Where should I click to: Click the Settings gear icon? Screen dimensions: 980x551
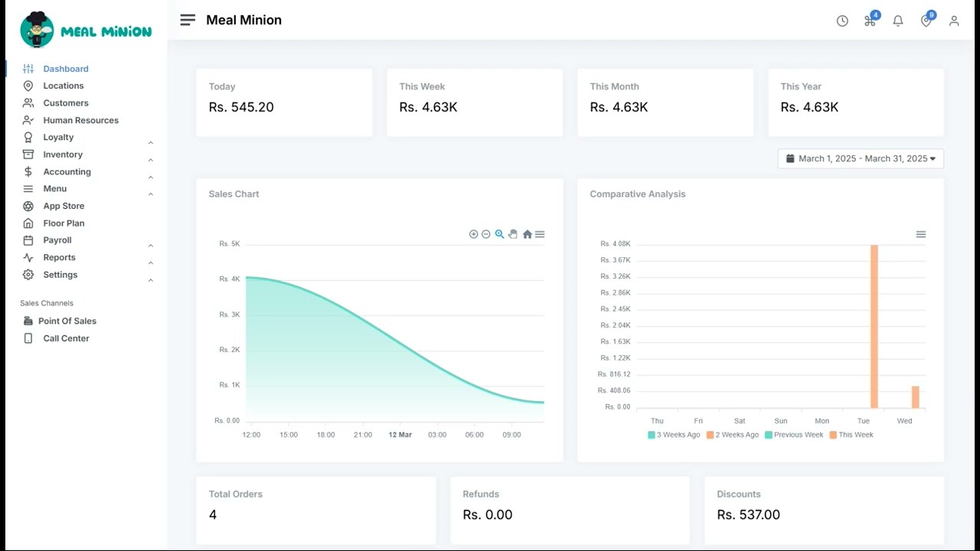(28, 275)
